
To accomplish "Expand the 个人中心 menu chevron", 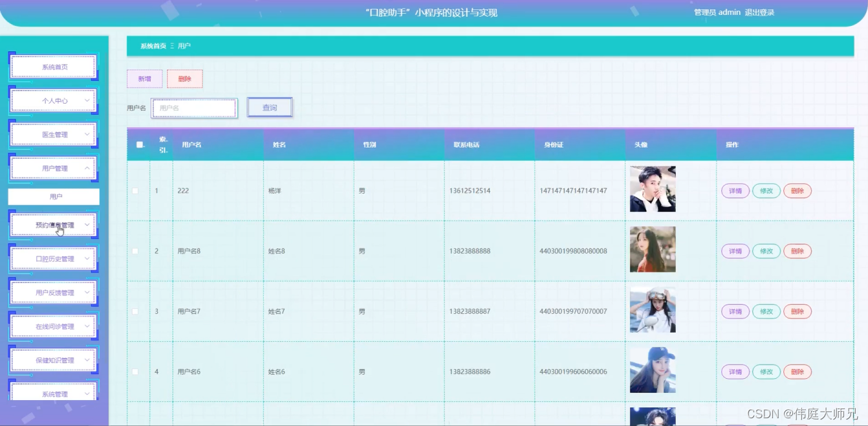I will [87, 101].
